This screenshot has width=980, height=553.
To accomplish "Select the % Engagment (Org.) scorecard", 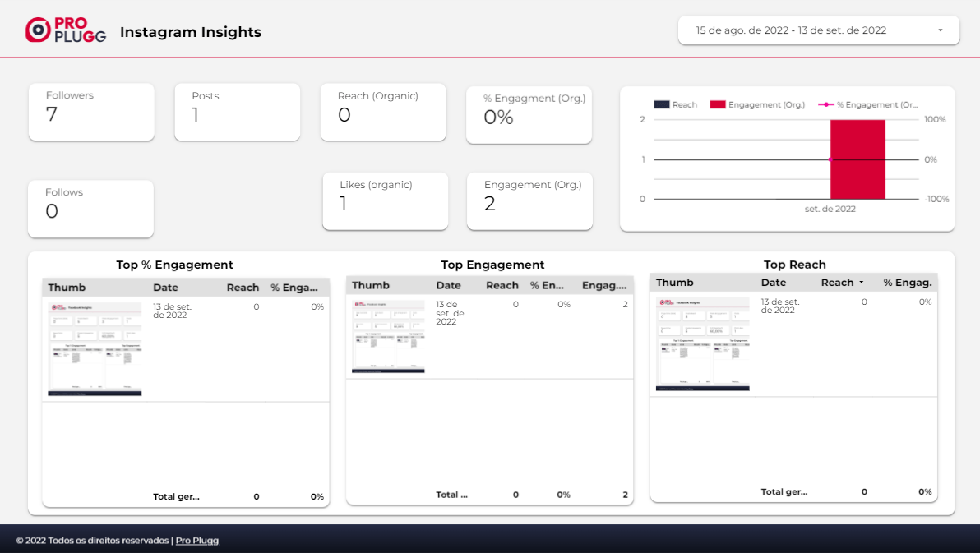I will [529, 115].
